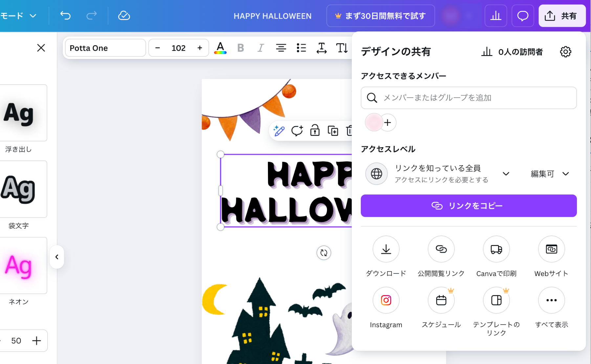Toggle italic text formatting
Screen dimensions: 591x364
(261, 48)
